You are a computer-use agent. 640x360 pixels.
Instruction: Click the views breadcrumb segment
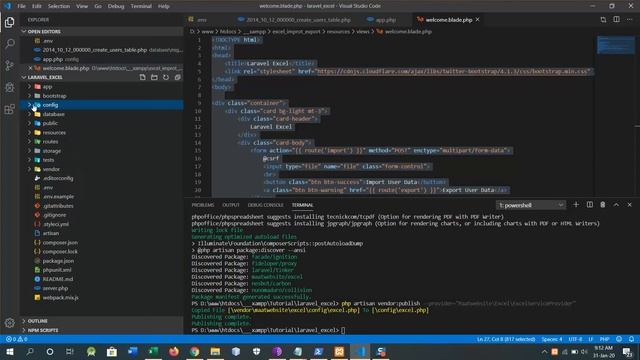[362, 31]
